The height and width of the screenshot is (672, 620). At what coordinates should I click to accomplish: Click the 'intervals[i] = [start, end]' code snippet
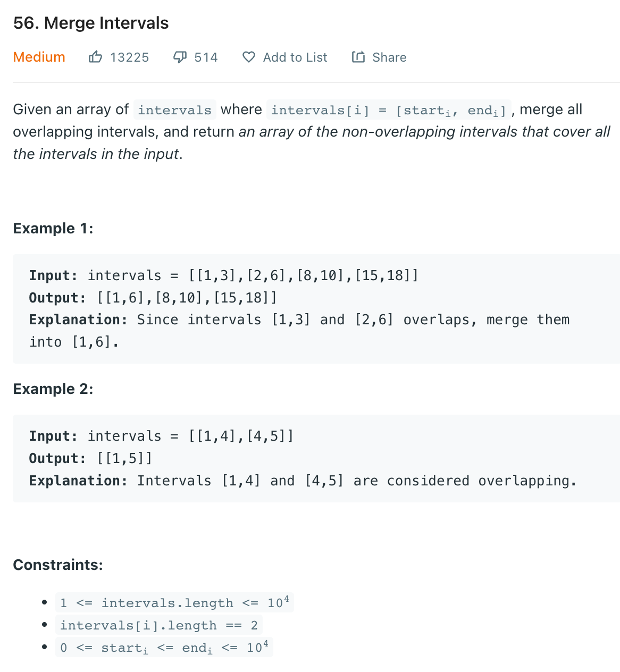click(x=389, y=110)
